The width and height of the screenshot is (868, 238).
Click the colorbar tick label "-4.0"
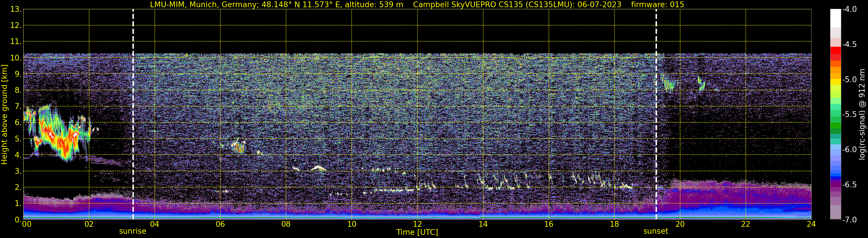(x=850, y=10)
